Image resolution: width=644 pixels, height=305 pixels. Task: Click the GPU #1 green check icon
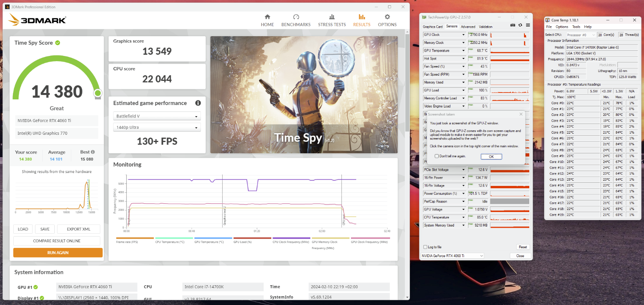36,287
